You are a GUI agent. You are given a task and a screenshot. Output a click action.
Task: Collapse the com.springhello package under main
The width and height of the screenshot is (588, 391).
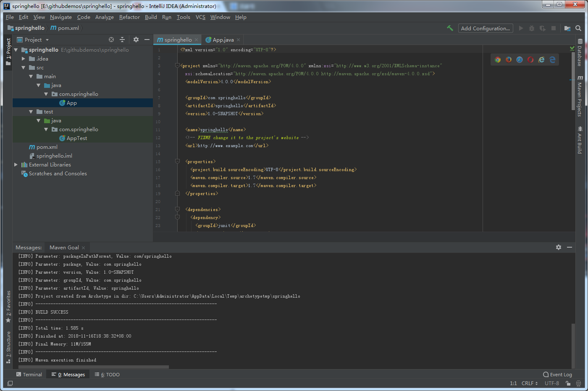(x=47, y=94)
